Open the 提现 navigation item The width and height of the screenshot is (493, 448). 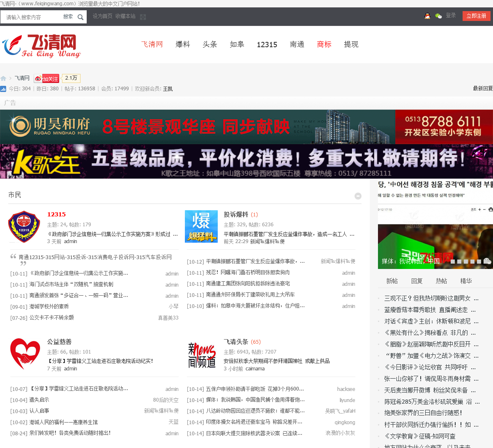(351, 44)
